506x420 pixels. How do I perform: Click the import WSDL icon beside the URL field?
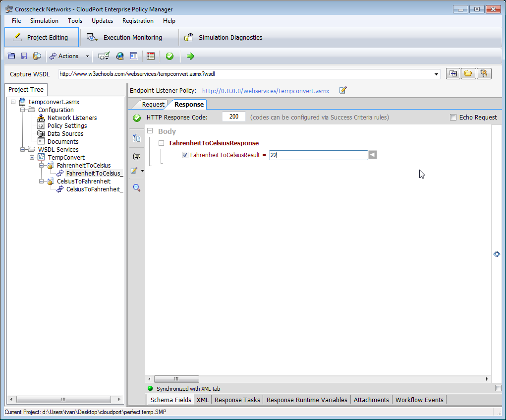(453, 73)
